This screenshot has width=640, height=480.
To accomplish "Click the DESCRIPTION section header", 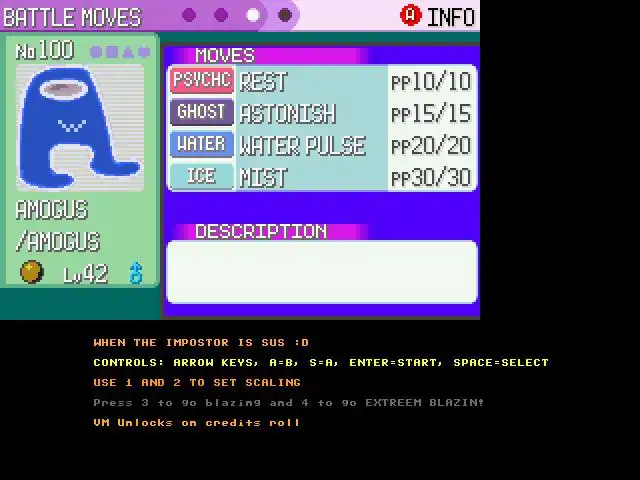I will tap(261, 232).
